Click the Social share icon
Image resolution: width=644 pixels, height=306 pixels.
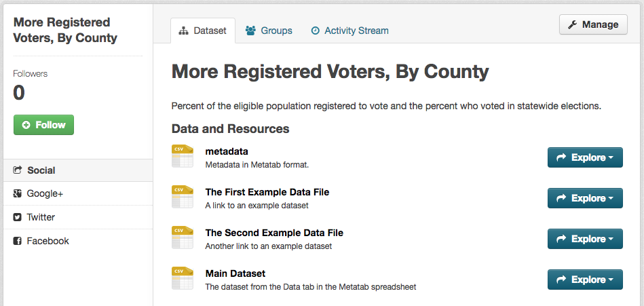[17, 170]
